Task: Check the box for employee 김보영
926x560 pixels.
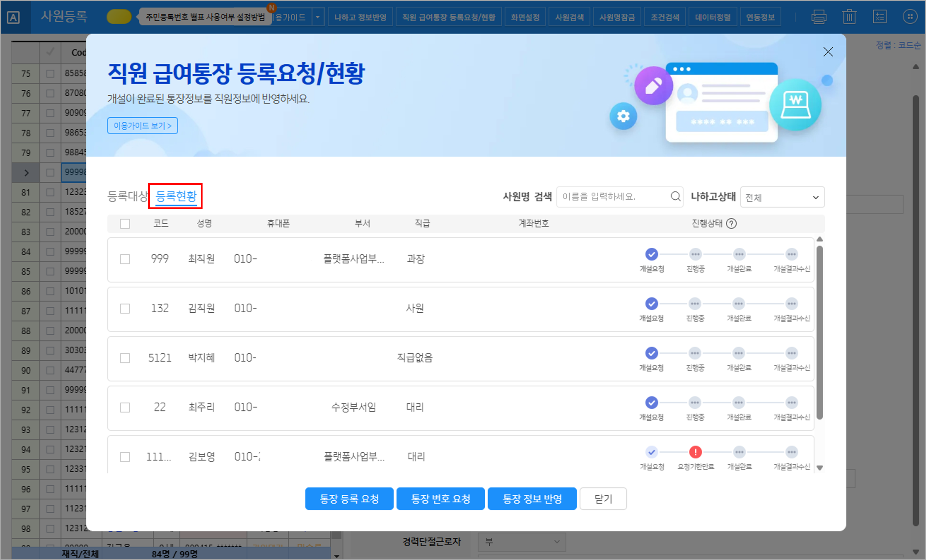Action: pyautogui.click(x=125, y=457)
